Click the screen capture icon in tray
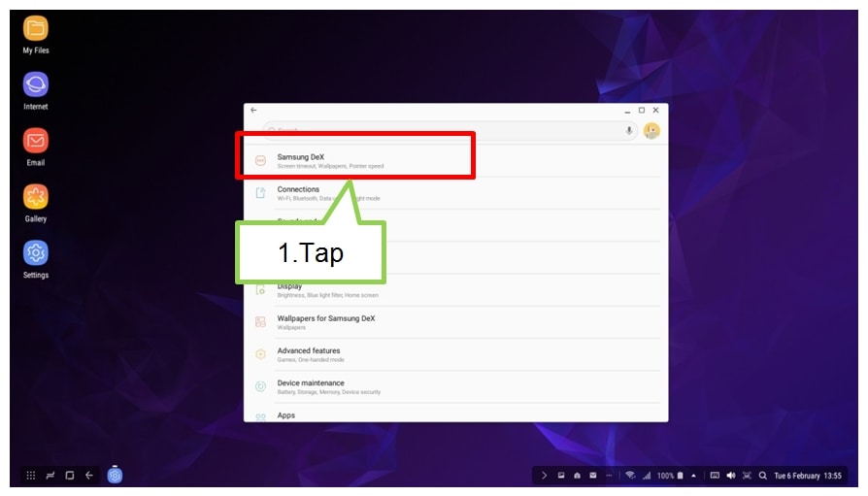 747,475
